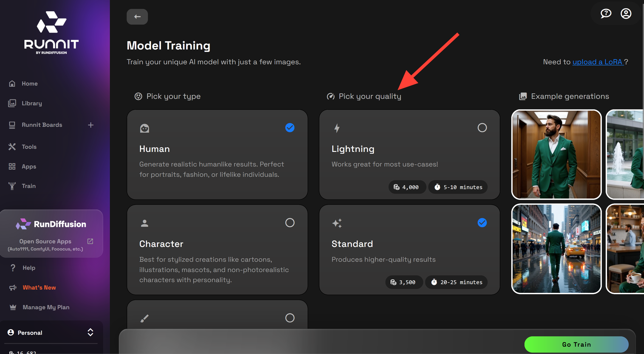This screenshot has width=644, height=354.
Task: Open the rainy city street example image
Action: coord(556,249)
